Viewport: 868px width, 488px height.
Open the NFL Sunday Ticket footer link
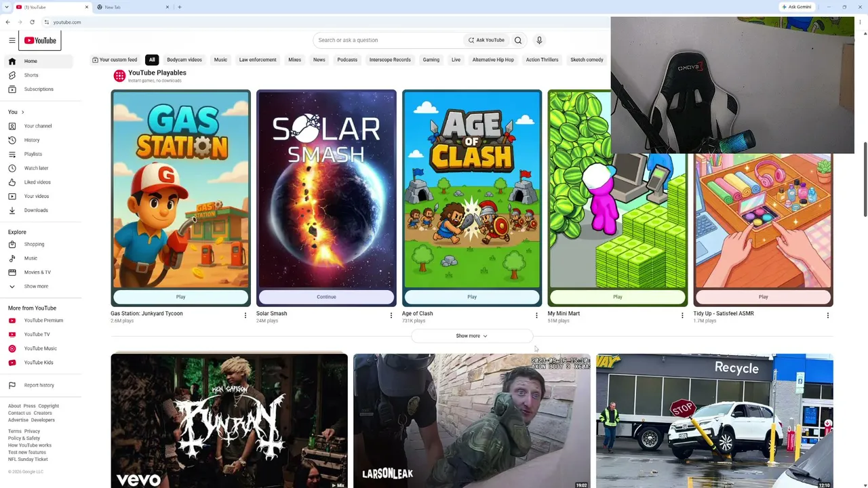point(28,460)
